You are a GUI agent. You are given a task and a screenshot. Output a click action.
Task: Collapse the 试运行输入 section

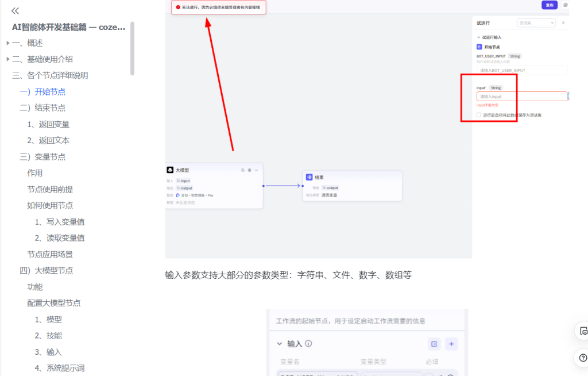click(478, 36)
